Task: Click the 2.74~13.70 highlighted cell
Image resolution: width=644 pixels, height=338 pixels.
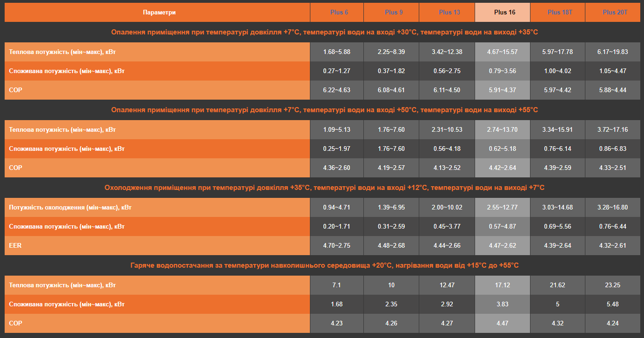Action: [x=502, y=129]
